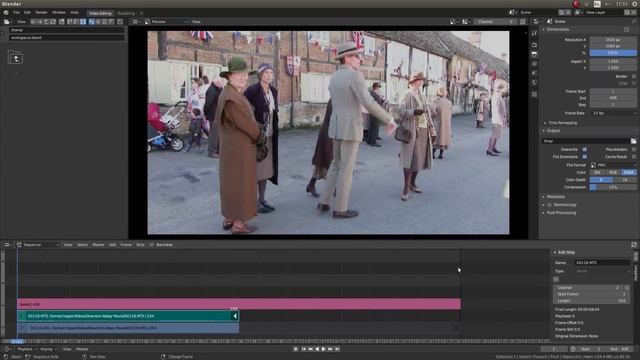Open the Window menu
This screenshot has width=640, height=360.
[59, 13]
